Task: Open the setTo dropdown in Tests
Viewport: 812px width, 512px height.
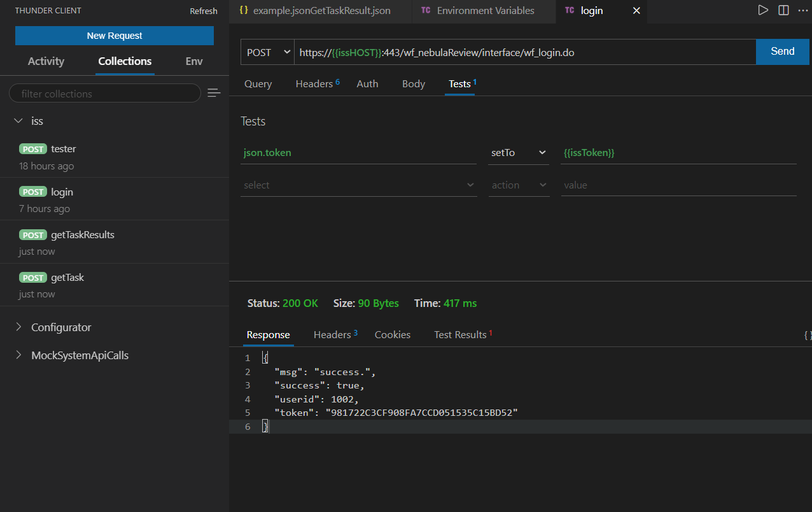Action: click(518, 153)
